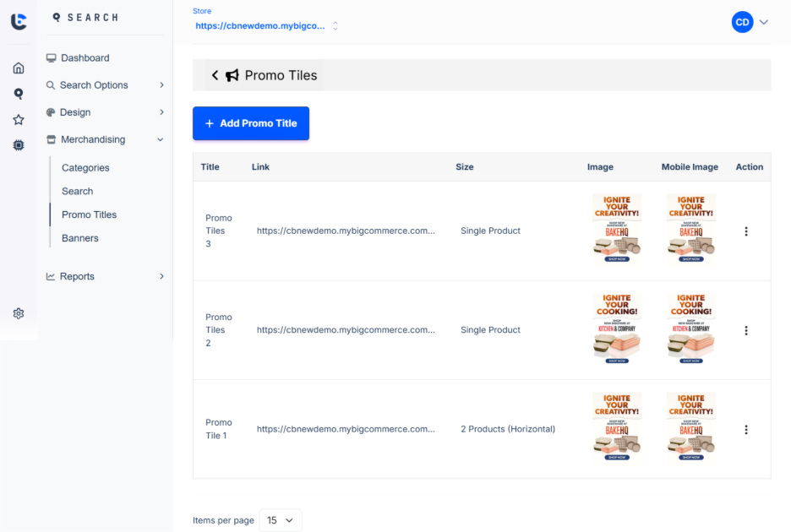
Task: Select Banners under Merchandising
Action: point(80,238)
